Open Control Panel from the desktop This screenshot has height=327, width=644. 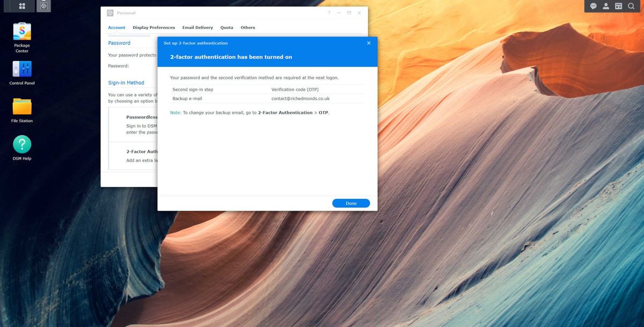coord(21,69)
